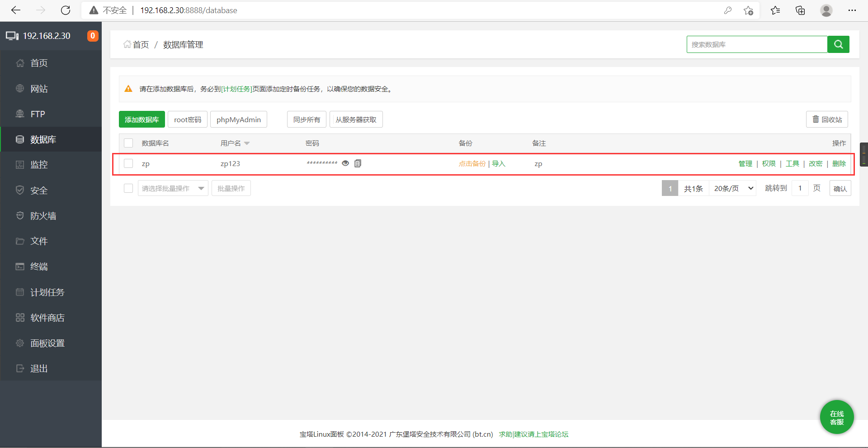This screenshot has height=448, width=868.
Task: Open the 网站 section from the sidebar
Action: click(x=39, y=88)
